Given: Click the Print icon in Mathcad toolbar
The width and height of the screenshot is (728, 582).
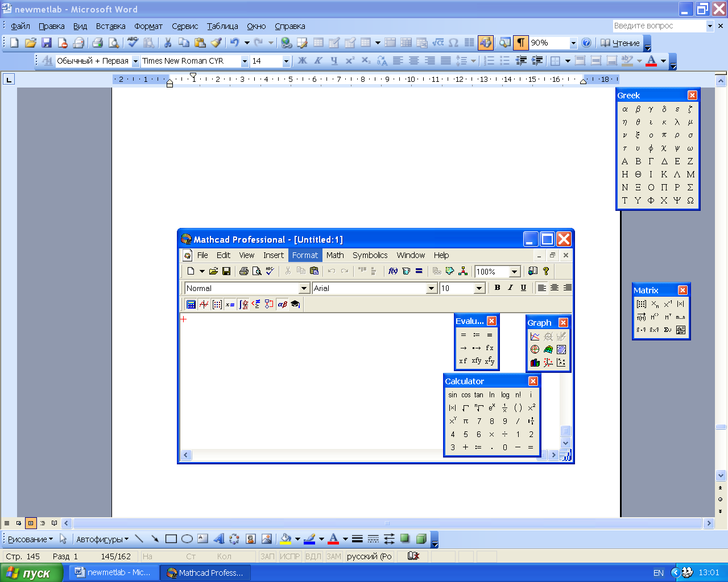Looking at the screenshot, I should 244,271.
